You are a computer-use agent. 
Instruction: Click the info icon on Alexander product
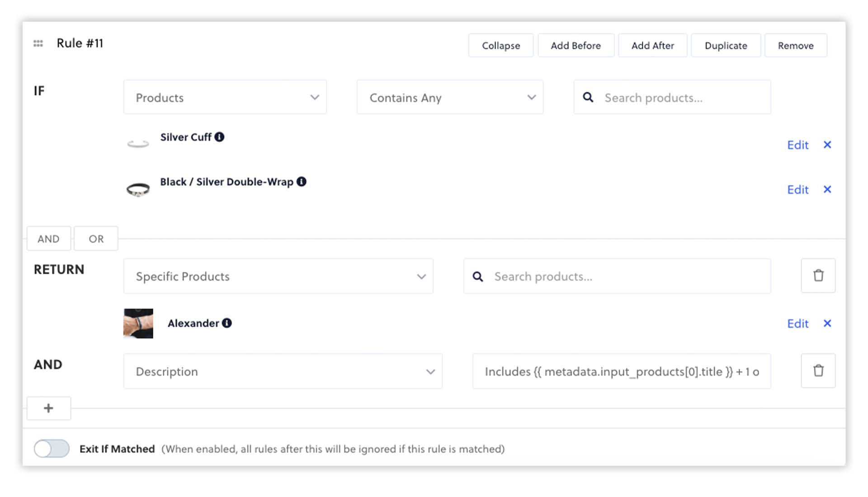click(x=227, y=323)
